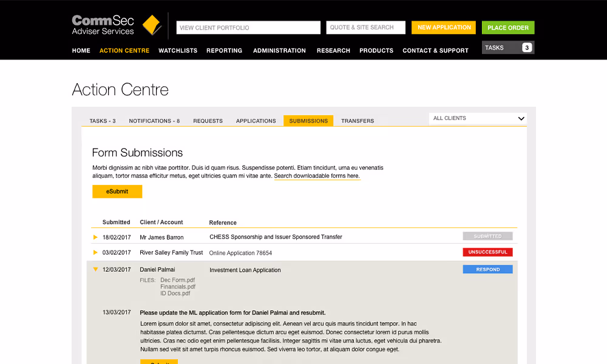Click the green Place Order button
607x364 pixels.
(508, 27)
